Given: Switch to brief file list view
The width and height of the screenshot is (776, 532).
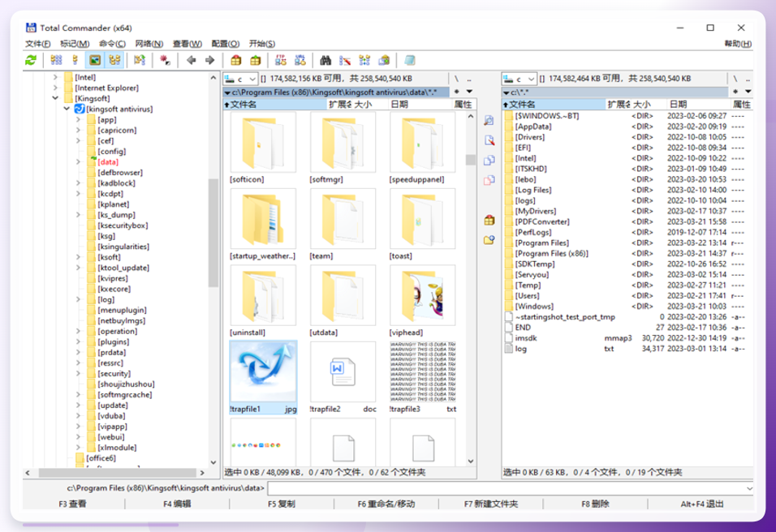Looking at the screenshot, I should pos(57,60).
